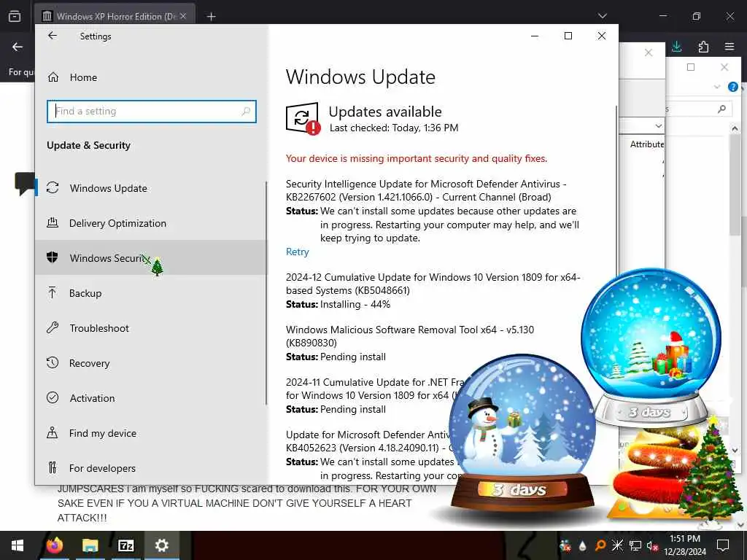Click the Troubleshoot wrench icon
747x560 pixels.
[53, 327]
